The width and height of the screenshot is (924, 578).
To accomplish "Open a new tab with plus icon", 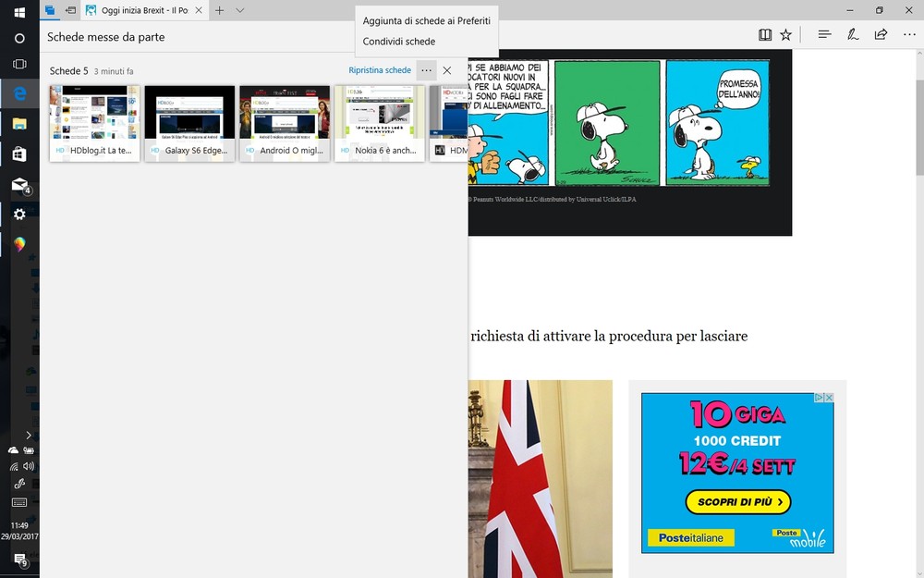I will pyautogui.click(x=219, y=10).
